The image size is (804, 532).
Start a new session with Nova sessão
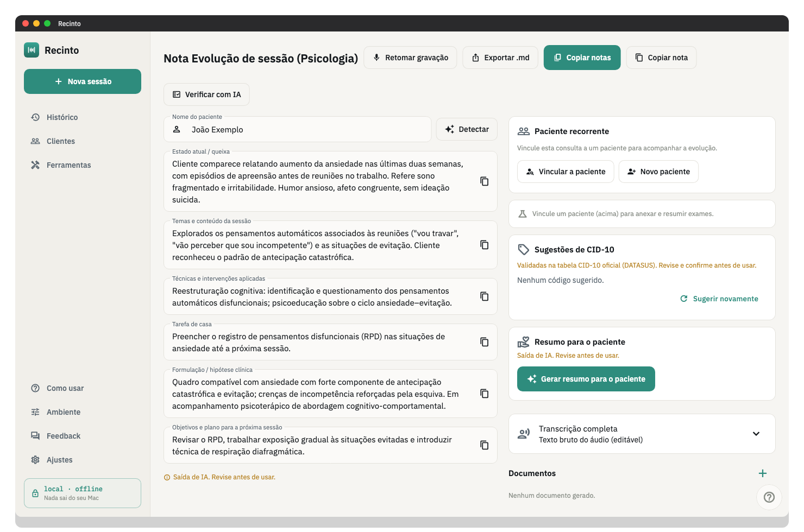coord(83,81)
